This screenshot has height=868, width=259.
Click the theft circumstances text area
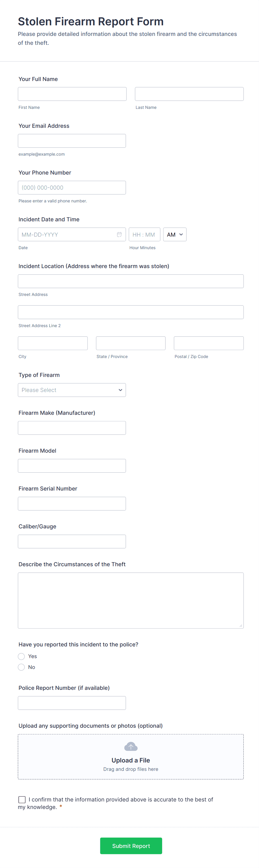tap(131, 600)
